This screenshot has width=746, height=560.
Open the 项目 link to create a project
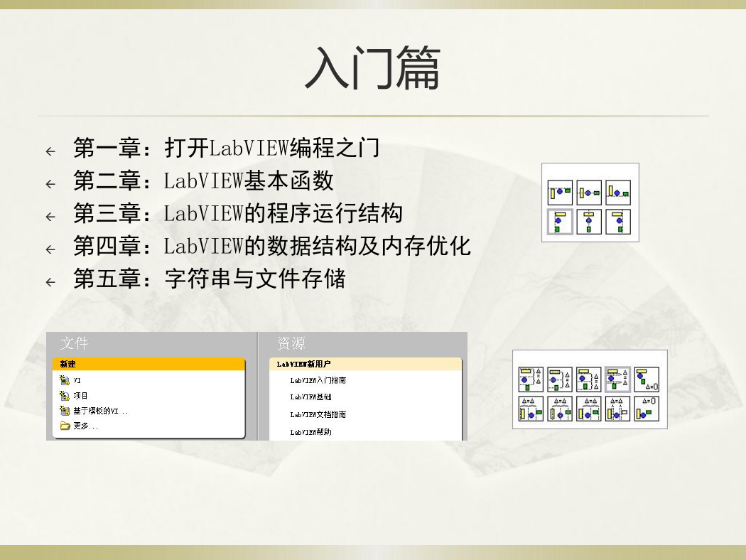tap(80, 395)
